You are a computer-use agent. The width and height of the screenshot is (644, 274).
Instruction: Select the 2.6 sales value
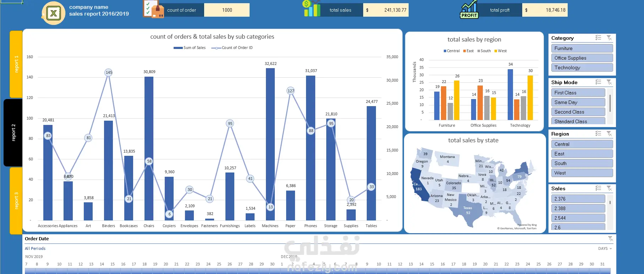pyautogui.click(x=578, y=227)
